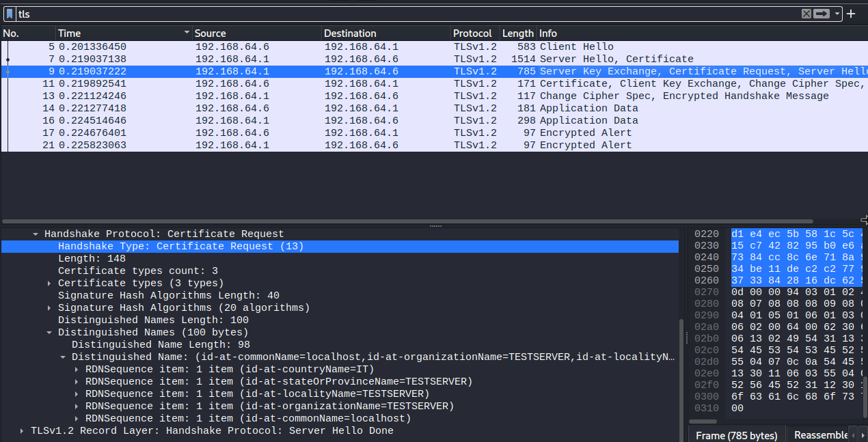Select packet 17 Encrypted Alert
The height and width of the screenshot is (442, 868).
[x=434, y=133]
